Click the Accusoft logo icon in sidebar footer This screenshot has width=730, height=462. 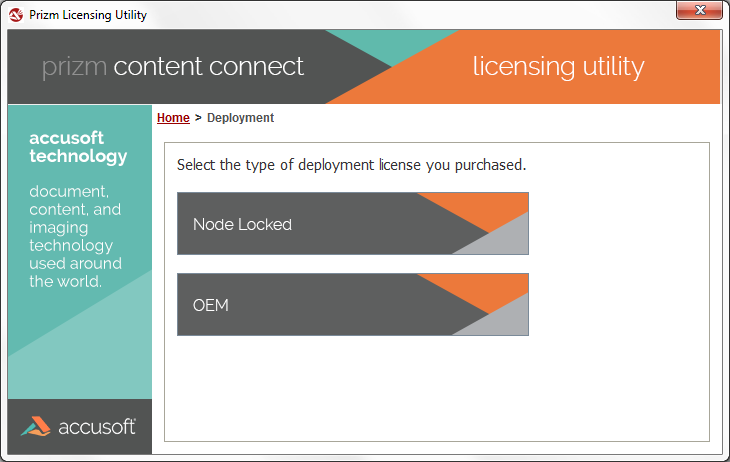tap(36, 427)
